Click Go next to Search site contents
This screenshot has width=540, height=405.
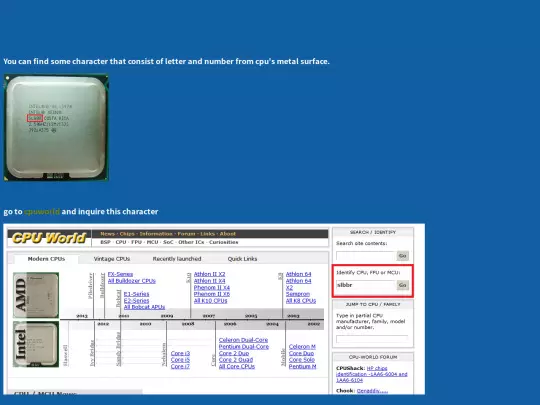click(403, 256)
